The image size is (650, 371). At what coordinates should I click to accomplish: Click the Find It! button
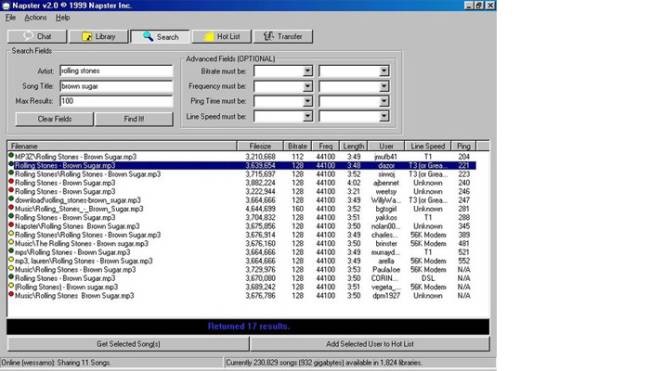point(134,119)
